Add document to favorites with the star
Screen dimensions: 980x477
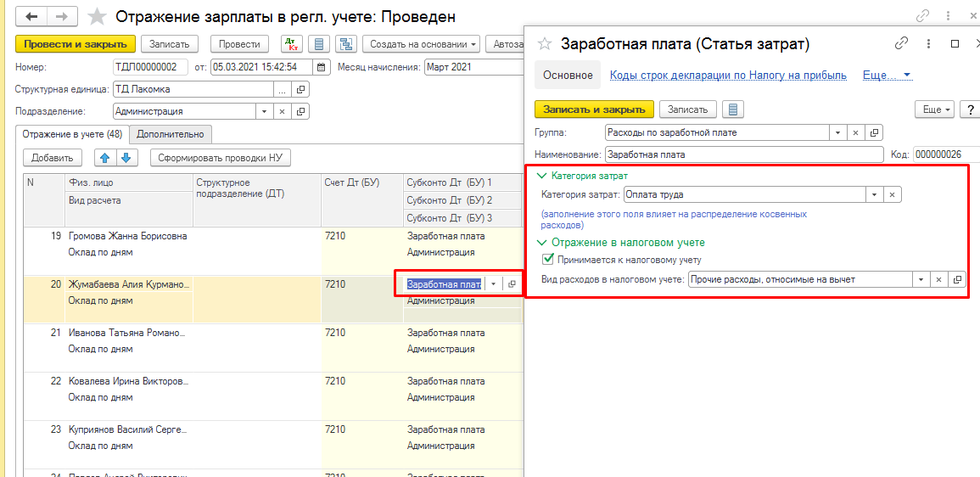tap(97, 17)
